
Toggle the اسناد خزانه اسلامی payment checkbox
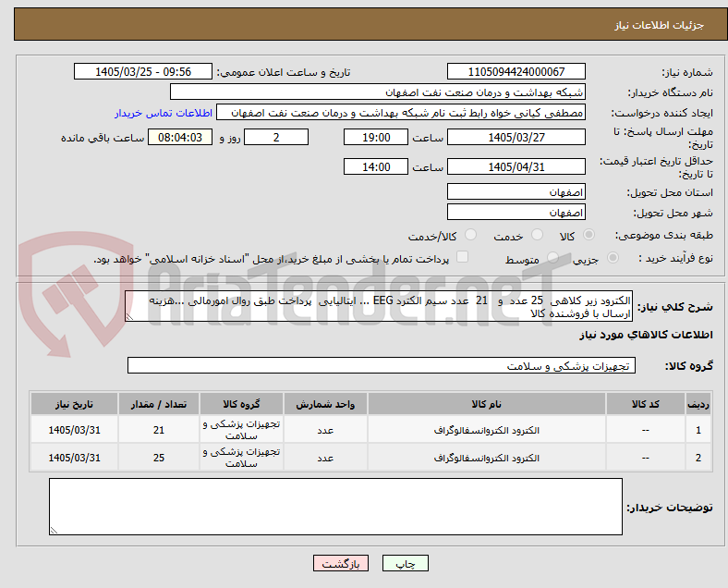click(463, 257)
